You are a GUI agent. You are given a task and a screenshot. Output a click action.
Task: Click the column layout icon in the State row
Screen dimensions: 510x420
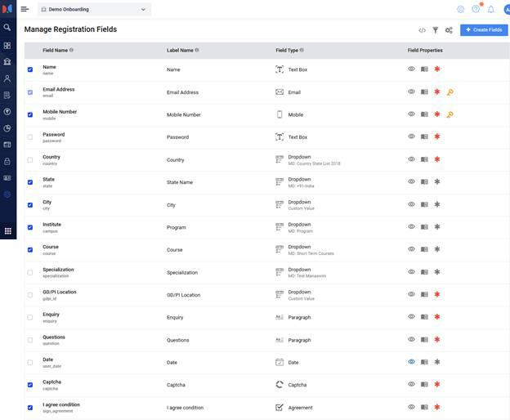point(424,182)
